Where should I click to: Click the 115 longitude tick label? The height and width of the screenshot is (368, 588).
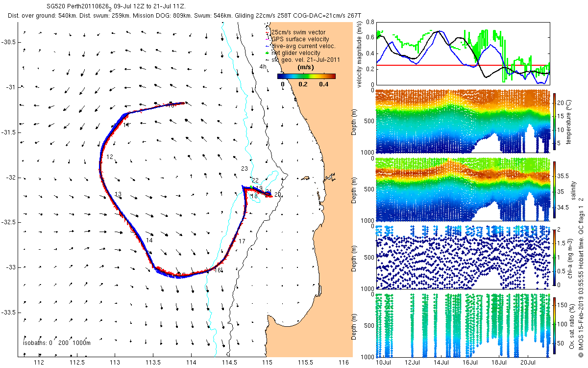coord(267,363)
